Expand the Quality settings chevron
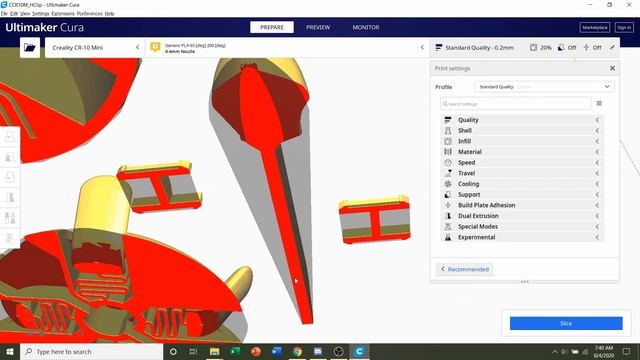640x360 pixels. click(x=597, y=120)
